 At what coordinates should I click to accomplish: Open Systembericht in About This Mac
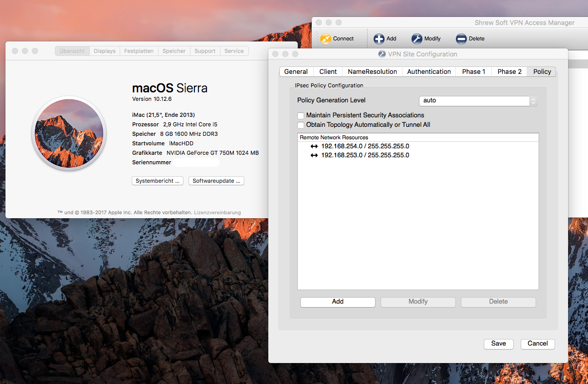click(x=158, y=181)
